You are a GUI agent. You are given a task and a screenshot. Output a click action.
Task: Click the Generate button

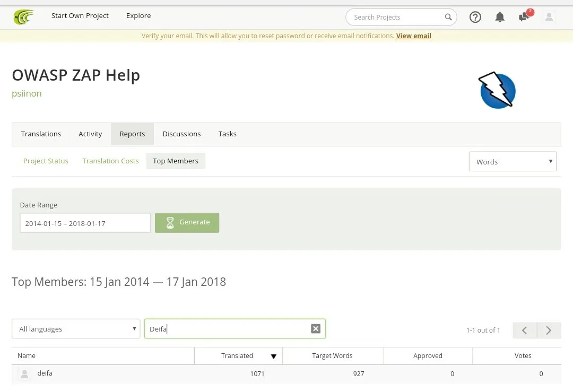pyautogui.click(x=187, y=222)
